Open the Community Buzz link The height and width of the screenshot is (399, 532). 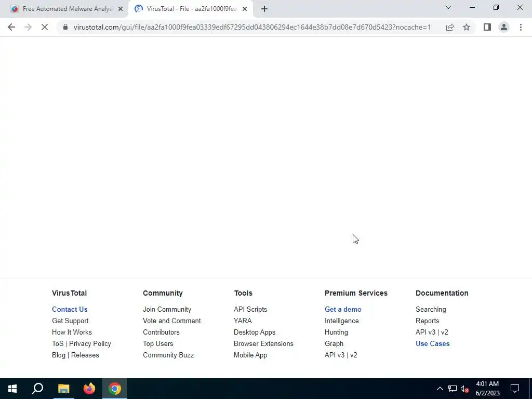(168, 355)
